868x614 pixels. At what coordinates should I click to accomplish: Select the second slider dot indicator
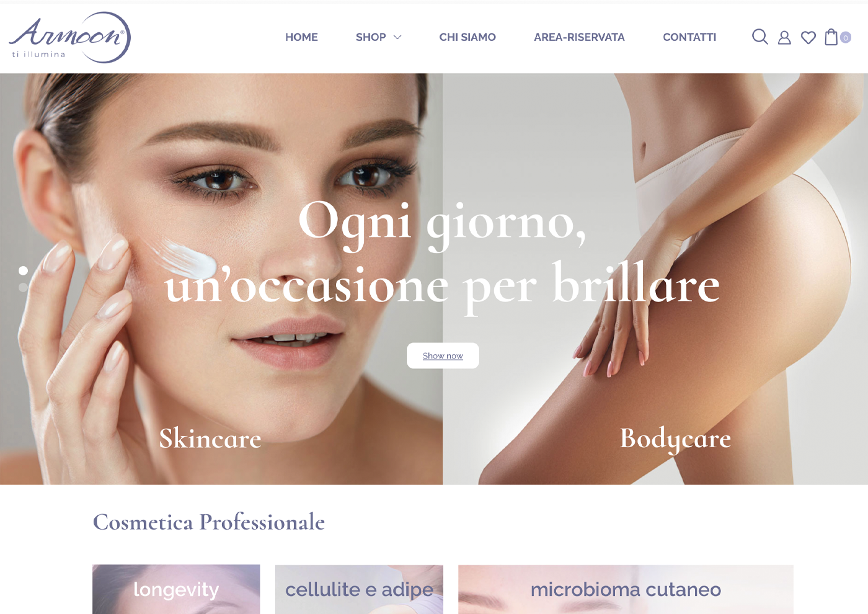click(x=23, y=287)
